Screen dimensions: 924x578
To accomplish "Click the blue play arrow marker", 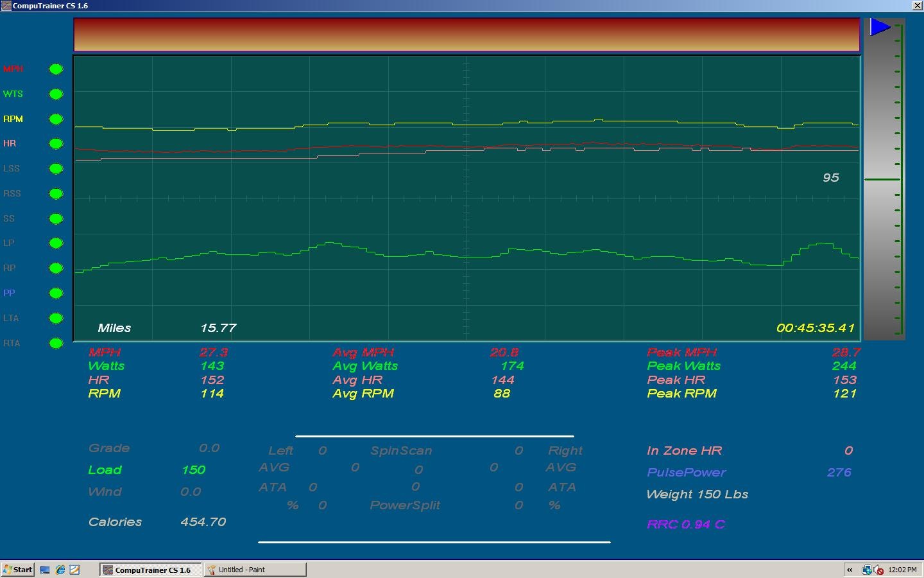I will coord(880,27).
